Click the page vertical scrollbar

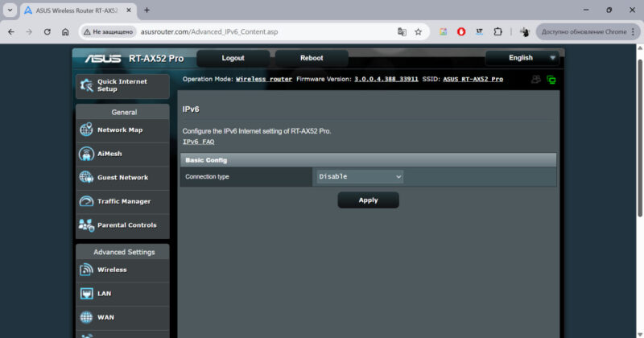click(x=640, y=138)
